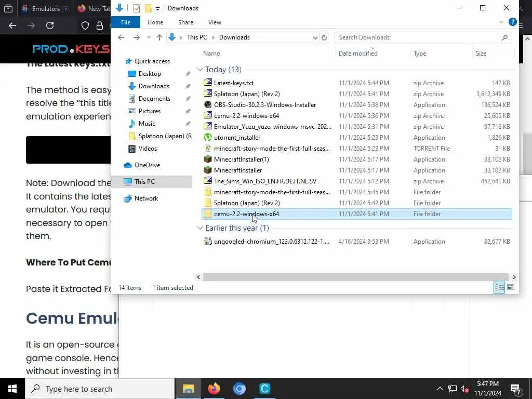Collapse the Today (13) group
Screen dimensions: 532x399
point(200,70)
